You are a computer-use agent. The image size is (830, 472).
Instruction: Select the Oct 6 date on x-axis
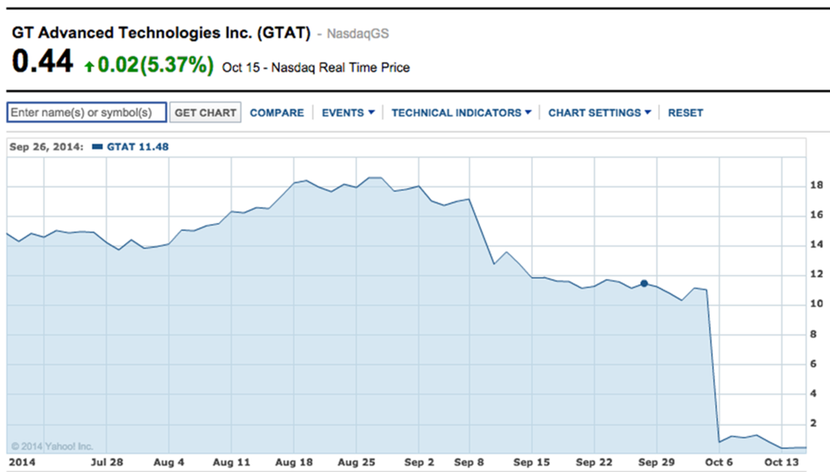point(718,463)
